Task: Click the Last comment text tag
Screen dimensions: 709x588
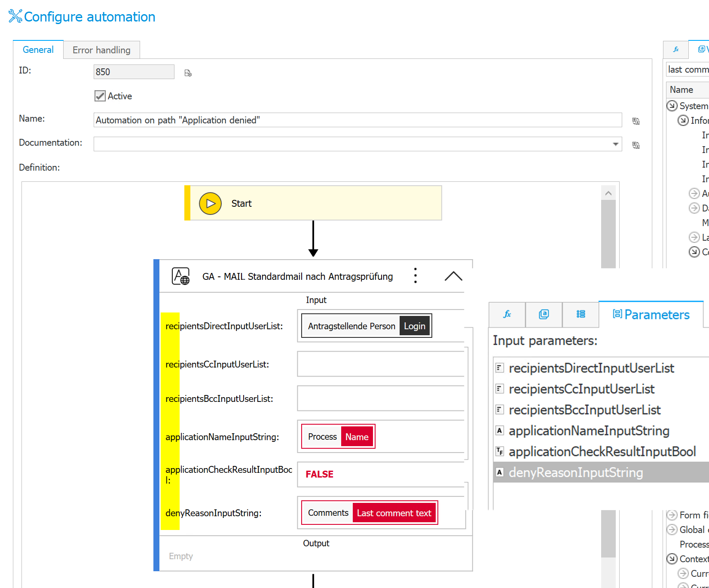Action: pyautogui.click(x=394, y=513)
